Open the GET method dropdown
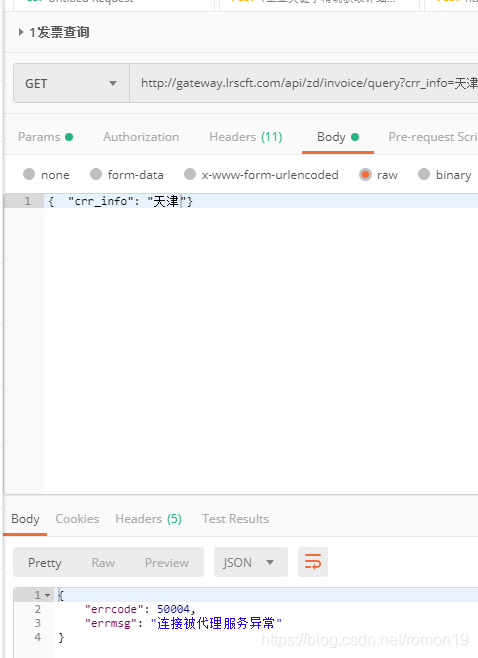Screen dimensions: 478x658 [71, 83]
